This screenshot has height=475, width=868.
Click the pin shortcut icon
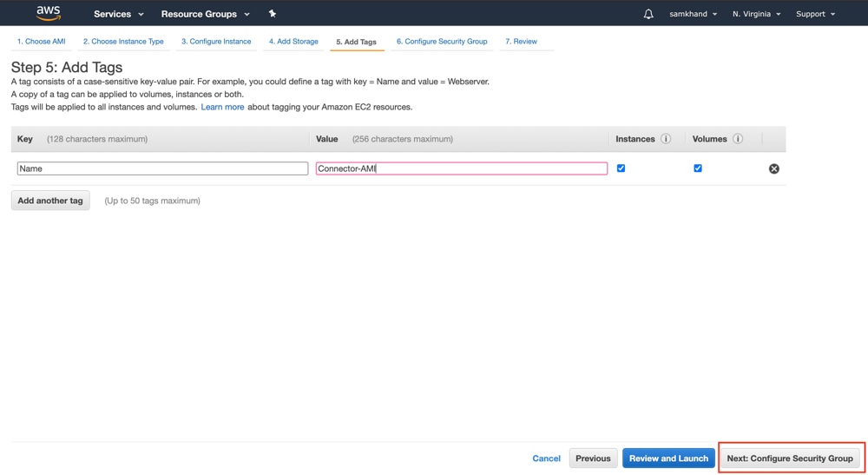coord(273,14)
